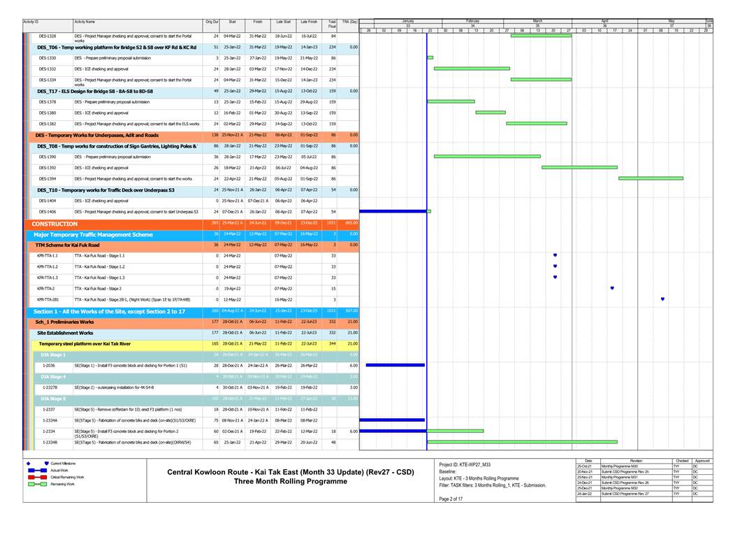Click the Critical Remaining Work red legend bar

(38, 477)
